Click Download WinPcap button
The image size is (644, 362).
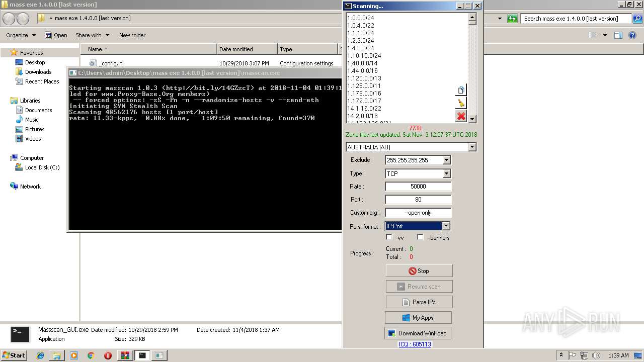click(418, 333)
